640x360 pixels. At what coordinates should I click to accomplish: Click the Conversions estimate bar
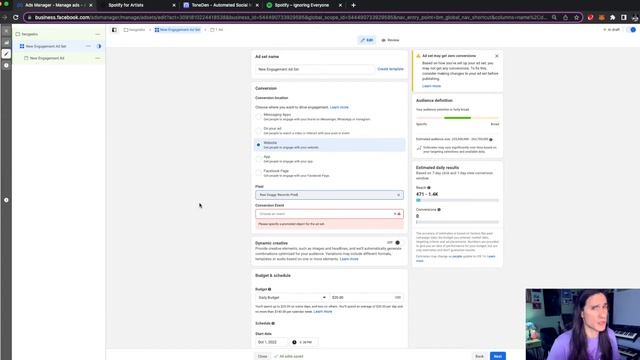(x=457, y=222)
